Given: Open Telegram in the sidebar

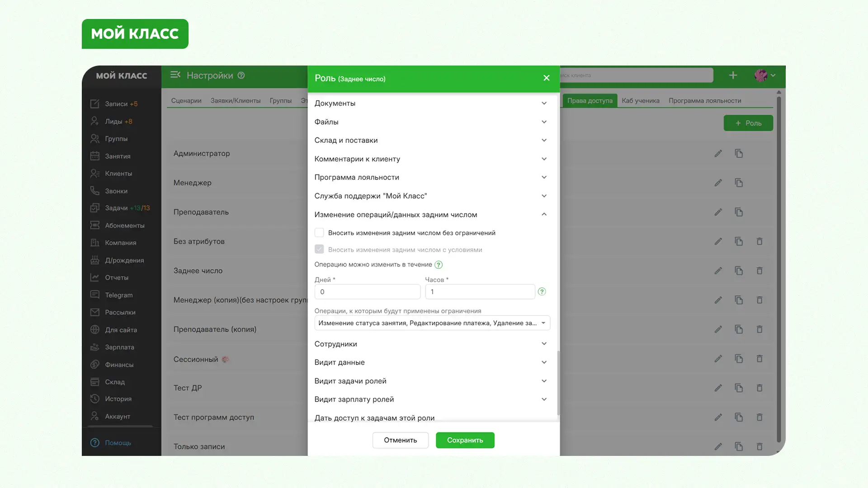Looking at the screenshot, I should 118,295.
